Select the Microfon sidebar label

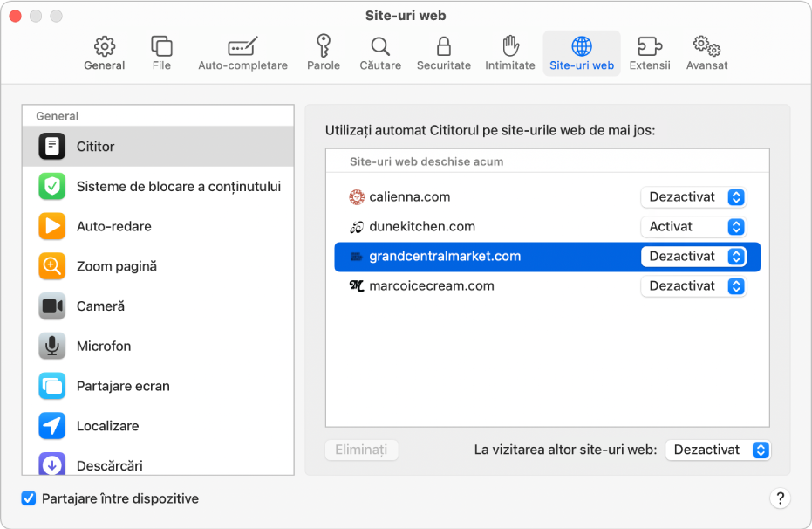(104, 346)
